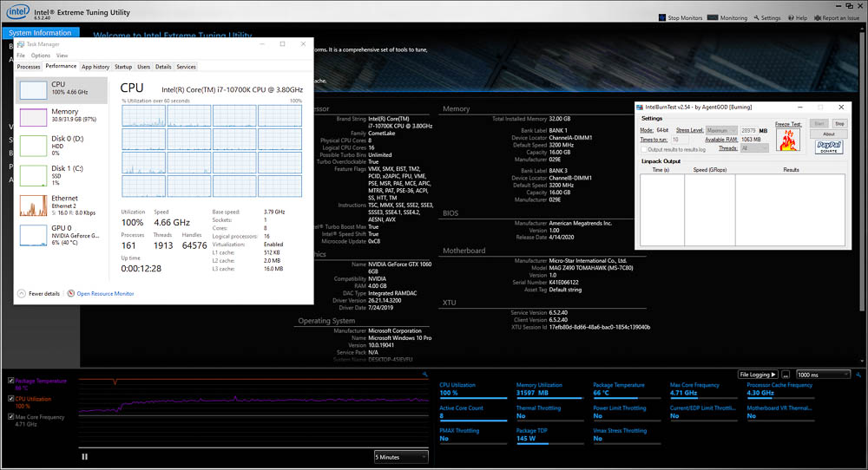Viewport: 868px width, 470px height.
Task: Switch to Details tab in Task Manager
Action: pos(163,67)
